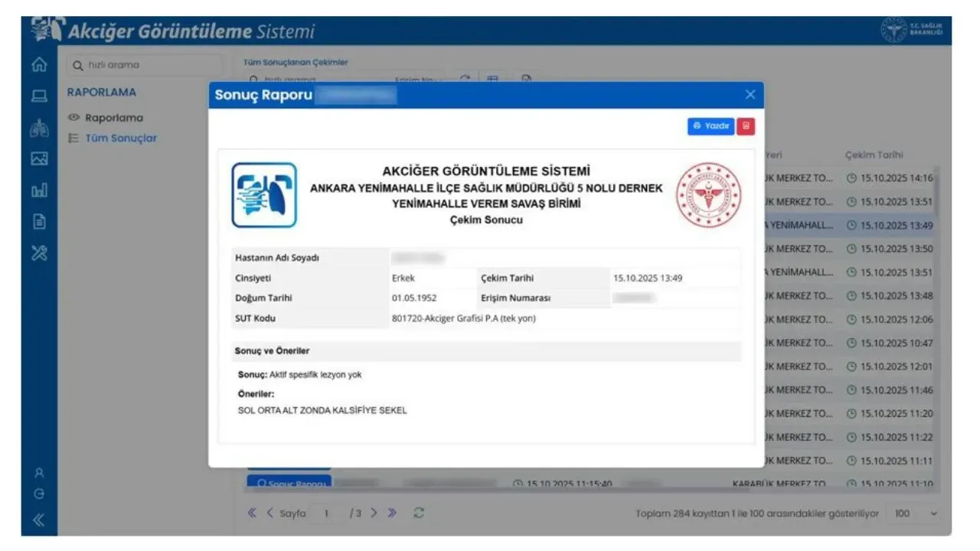980x551 pixels.
Task: Click the bar chart statistics icon
Action: pos(40,190)
